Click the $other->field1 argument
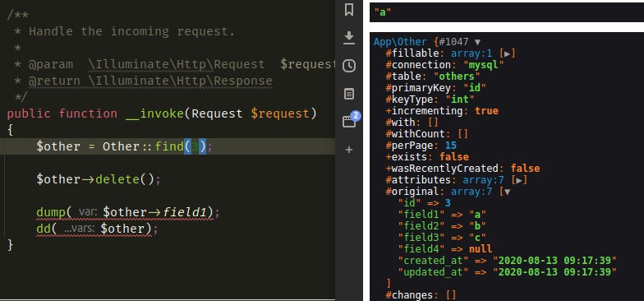 [154, 212]
